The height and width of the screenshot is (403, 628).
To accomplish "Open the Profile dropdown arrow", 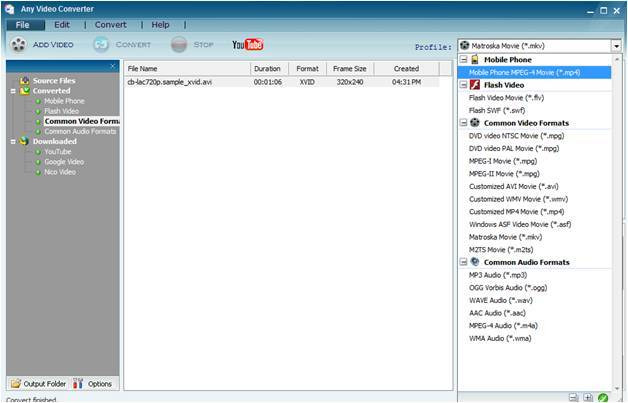I will 616,46.
